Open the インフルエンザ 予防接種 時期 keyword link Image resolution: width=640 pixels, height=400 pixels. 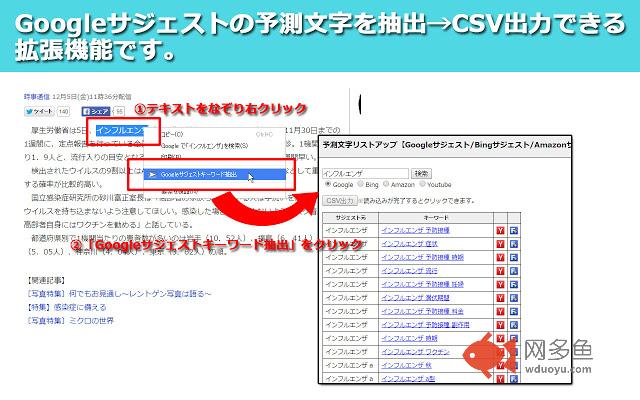click(422, 258)
